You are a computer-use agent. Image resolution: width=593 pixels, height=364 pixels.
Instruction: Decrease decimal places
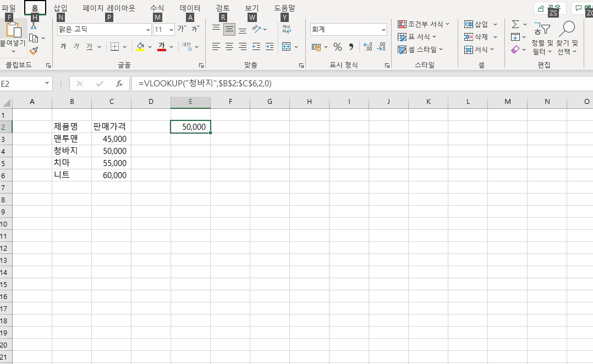coord(381,47)
